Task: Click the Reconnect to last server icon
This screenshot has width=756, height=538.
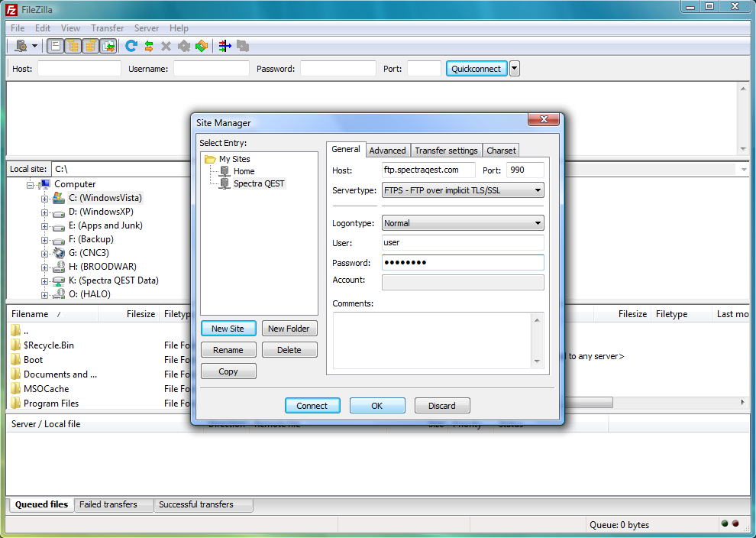Action: pyautogui.click(x=201, y=46)
